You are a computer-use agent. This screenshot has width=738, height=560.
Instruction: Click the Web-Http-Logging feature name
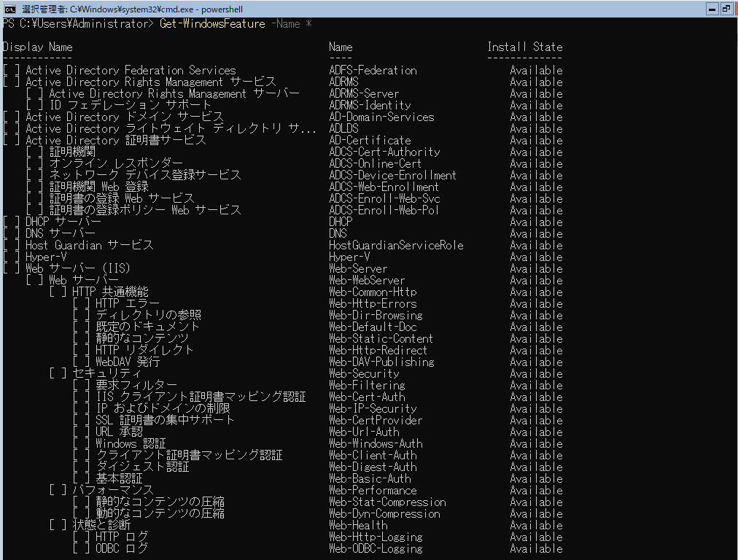click(376, 537)
